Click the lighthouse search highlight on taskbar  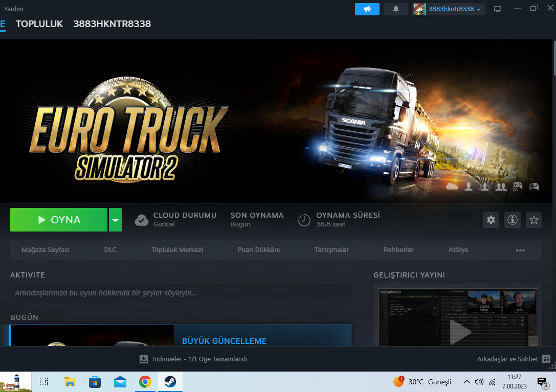pos(16,382)
